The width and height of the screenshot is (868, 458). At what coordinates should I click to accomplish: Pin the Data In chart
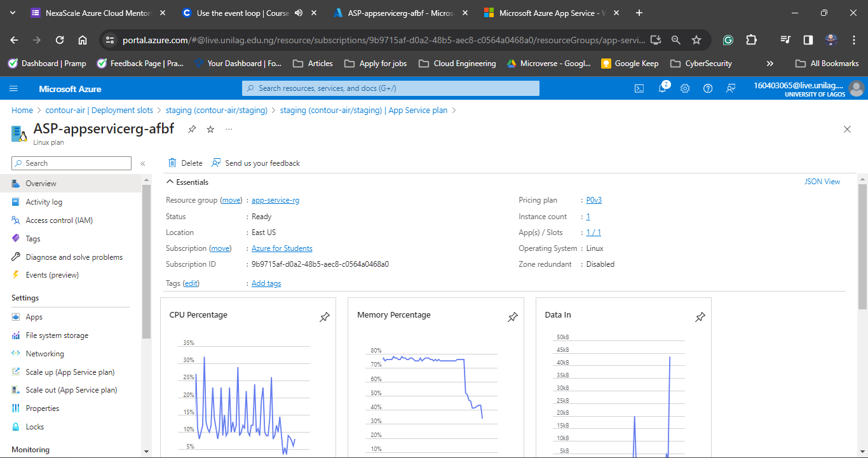(x=700, y=317)
